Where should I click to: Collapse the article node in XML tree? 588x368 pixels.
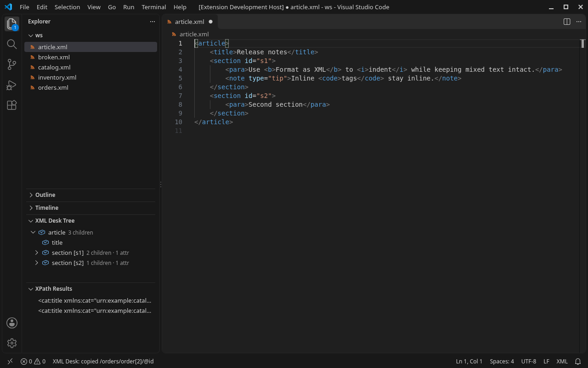(x=33, y=233)
